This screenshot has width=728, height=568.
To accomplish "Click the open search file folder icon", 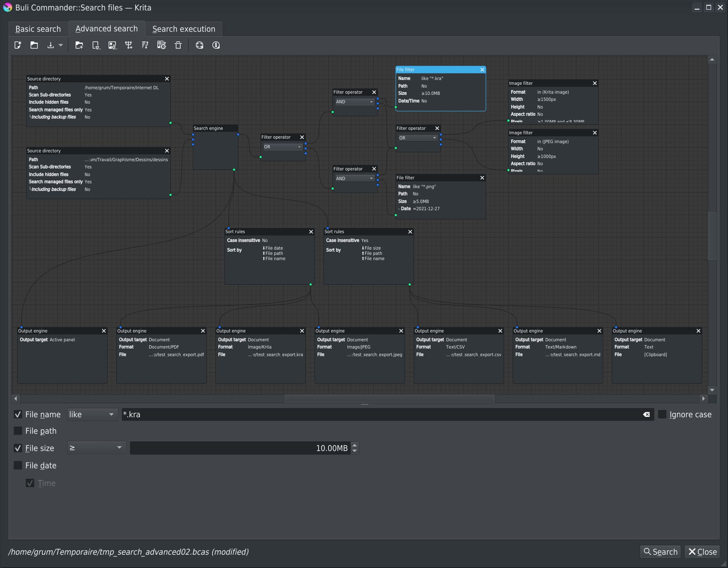I will pyautogui.click(x=34, y=45).
